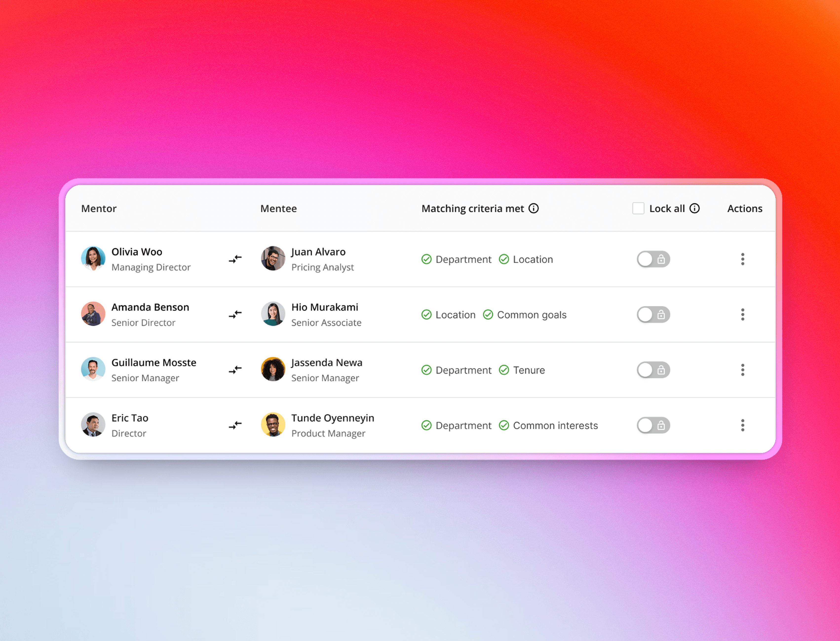The image size is (840, 641).
Task: Click the Mentee column header
Action: coord(278,209)
